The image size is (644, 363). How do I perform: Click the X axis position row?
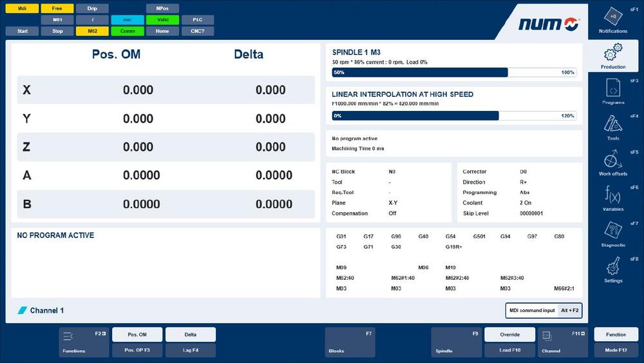(166, 90)
